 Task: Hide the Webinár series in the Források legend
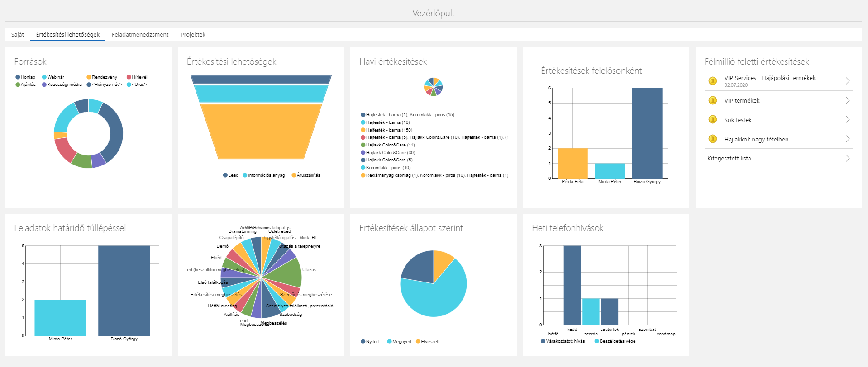pyautogui.click(x=53, y=77)
